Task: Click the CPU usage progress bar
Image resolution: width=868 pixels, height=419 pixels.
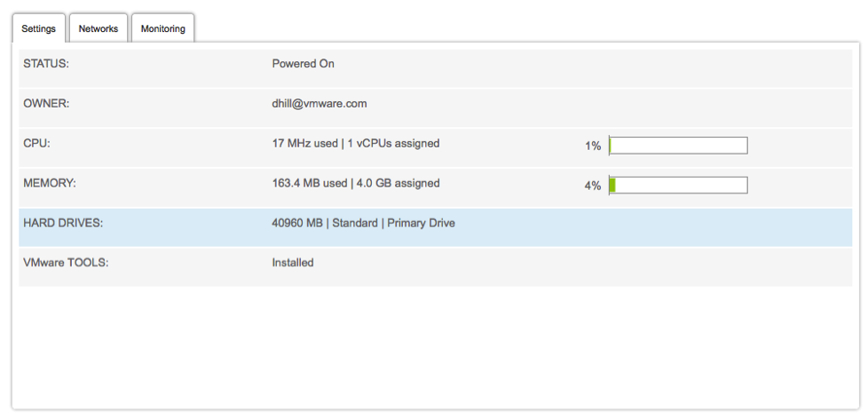Action: (678, 146)
